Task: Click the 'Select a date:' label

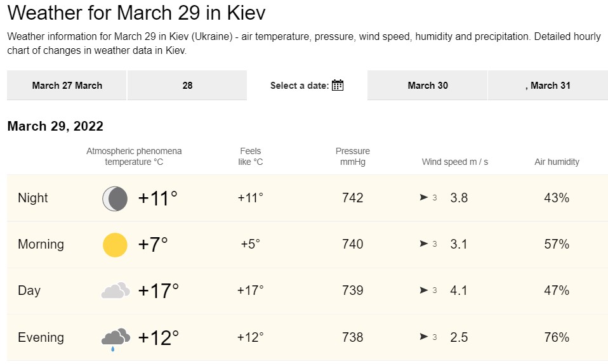Action: 300,86
